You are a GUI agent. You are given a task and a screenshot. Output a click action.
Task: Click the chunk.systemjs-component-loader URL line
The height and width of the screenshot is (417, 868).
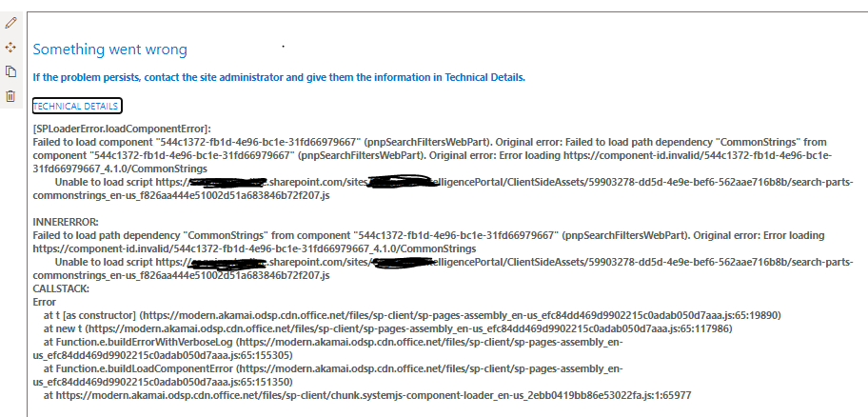(x=367, y=395)
